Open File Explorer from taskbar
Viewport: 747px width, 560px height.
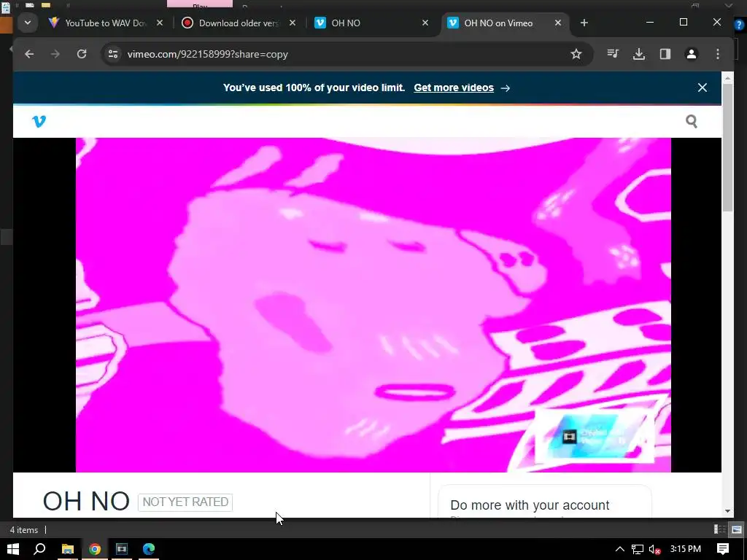click(68, 549)
